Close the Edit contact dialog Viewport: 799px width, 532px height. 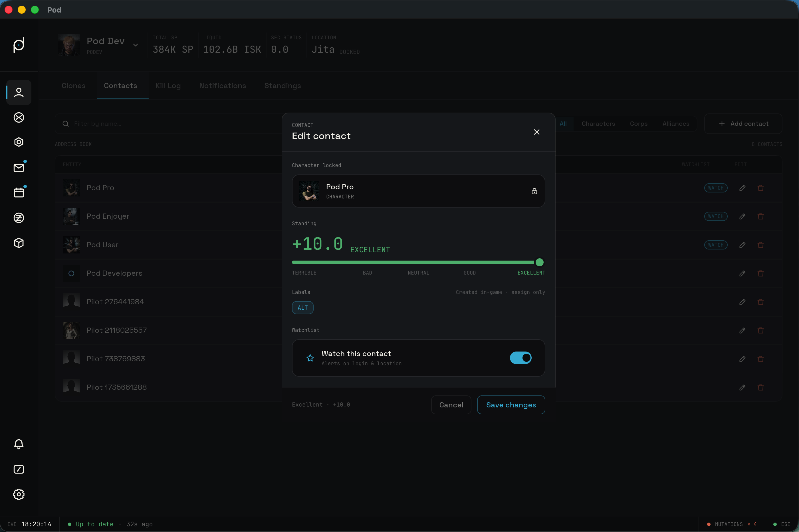(536, 132)
